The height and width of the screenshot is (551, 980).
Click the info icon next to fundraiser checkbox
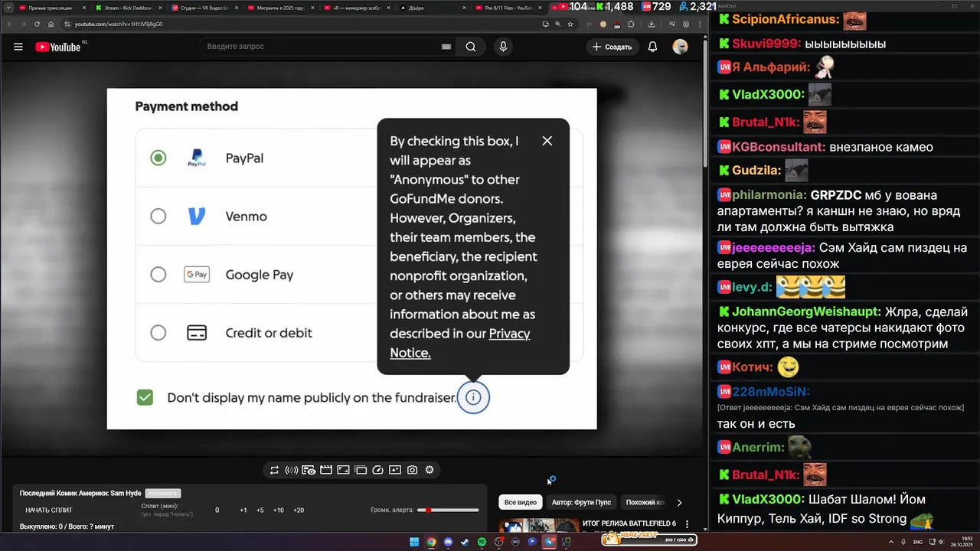473,397
